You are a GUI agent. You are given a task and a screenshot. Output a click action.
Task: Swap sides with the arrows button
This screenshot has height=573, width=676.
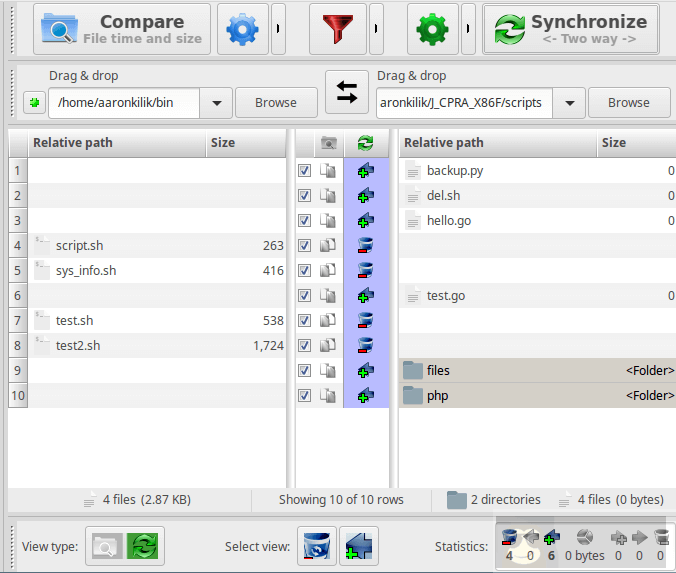click(x=347, y=92)
